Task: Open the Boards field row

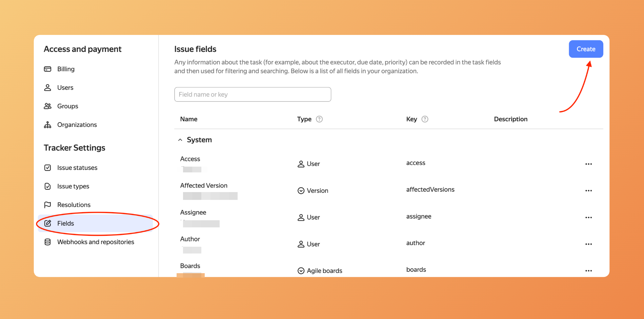Action: (x=190, y=266)
